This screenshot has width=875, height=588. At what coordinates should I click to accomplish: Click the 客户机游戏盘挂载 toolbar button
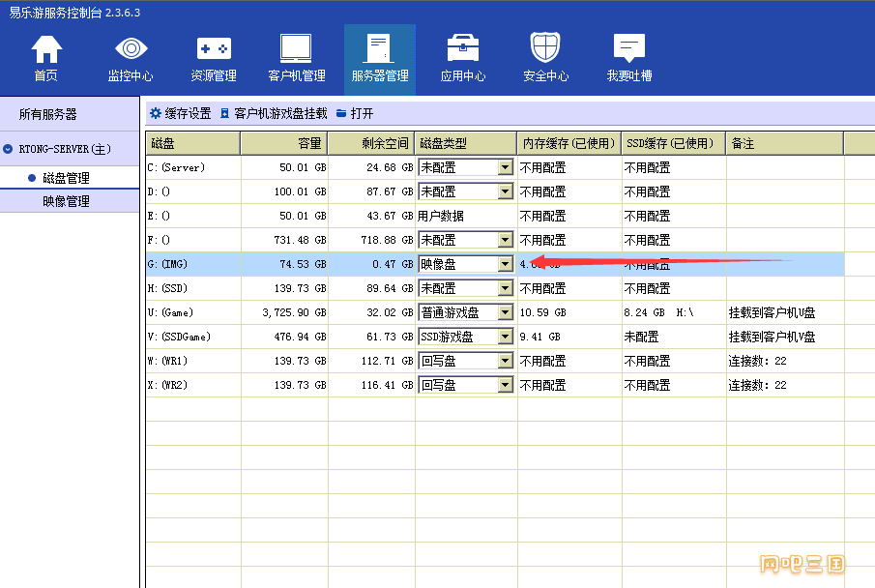[x=274, y=113]
